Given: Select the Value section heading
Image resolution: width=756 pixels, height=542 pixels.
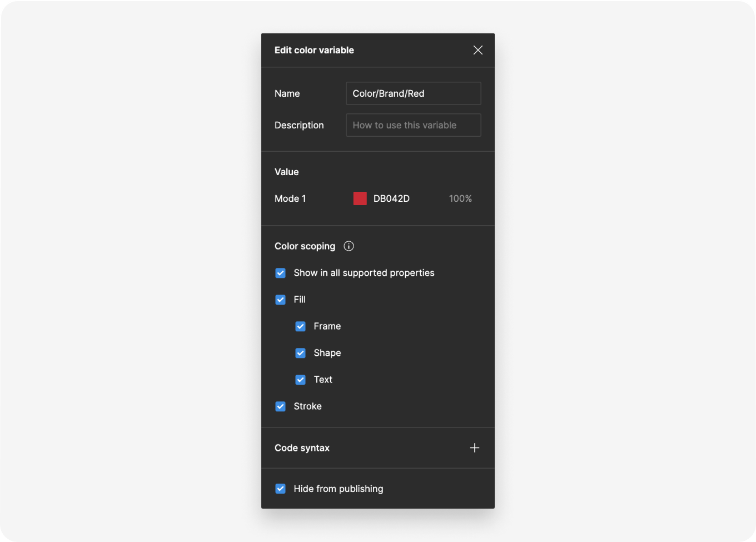Looking at the screenshot, I should point(287,172).
